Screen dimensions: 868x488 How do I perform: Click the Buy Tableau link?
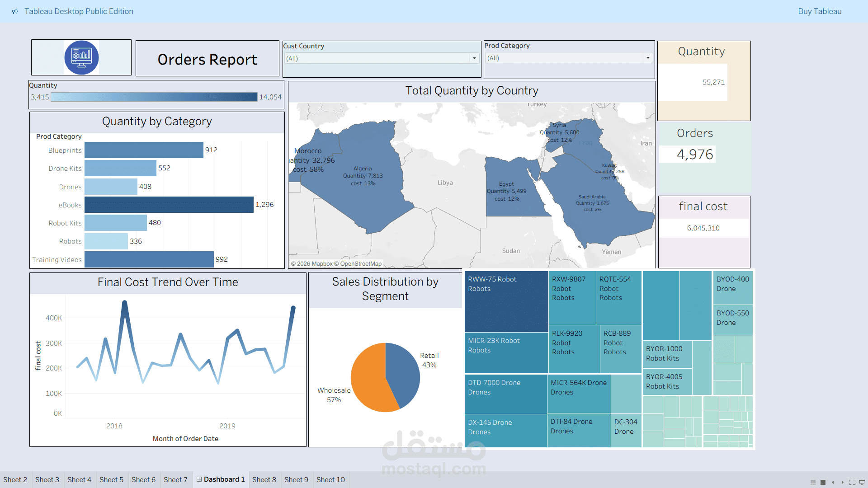click(820, 11)
